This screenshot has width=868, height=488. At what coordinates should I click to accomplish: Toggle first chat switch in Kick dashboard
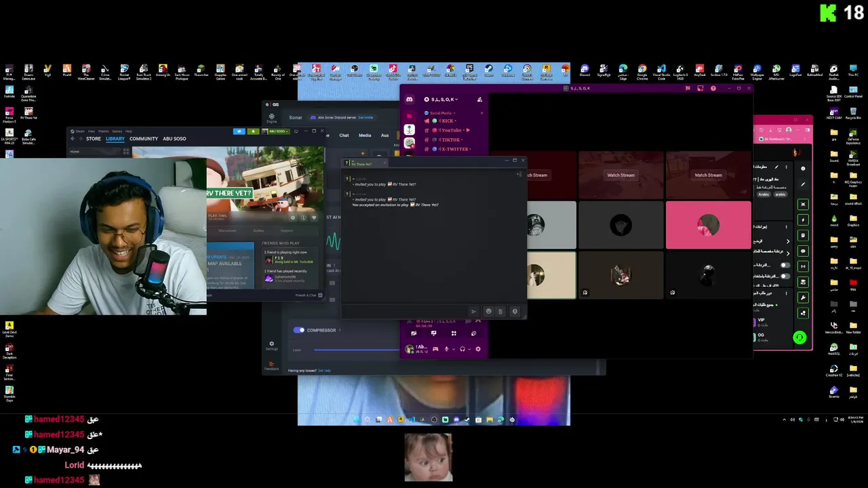coord(785,266)
